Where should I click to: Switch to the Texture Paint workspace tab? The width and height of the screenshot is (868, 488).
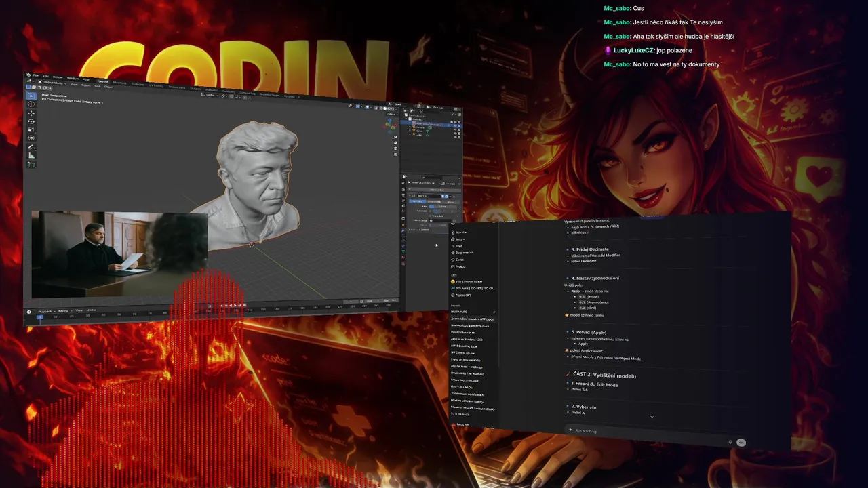[x=176, y=87]
